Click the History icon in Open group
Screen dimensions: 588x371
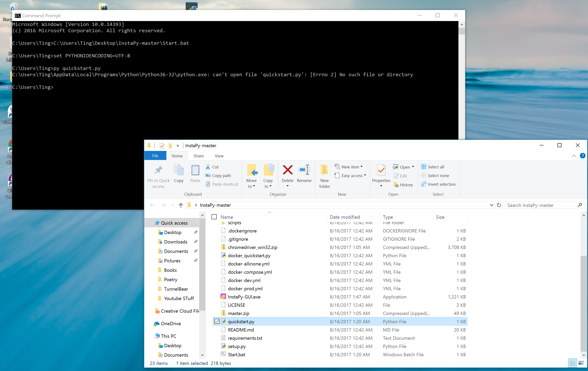pos(396,185)
